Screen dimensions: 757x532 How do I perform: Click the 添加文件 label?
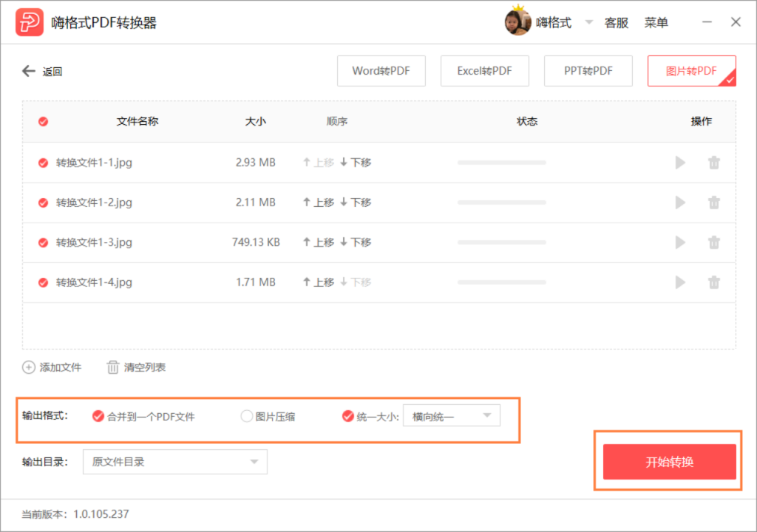point(61,367)
